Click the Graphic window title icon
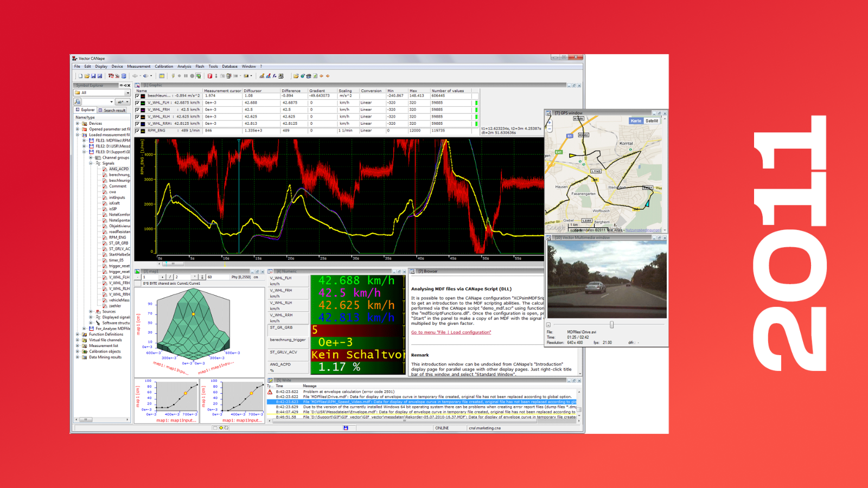The width and height of the screenshot is (868, 488). [138, 85]
